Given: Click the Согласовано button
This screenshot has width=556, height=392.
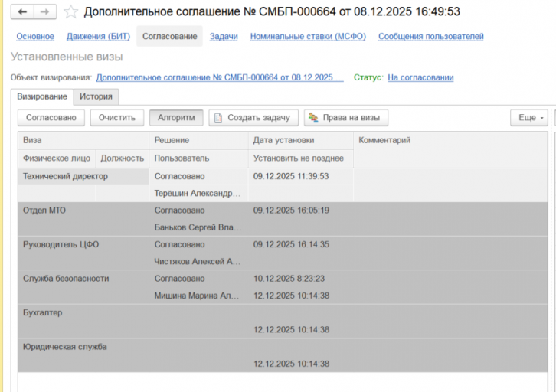Looking at the screenshot, I should click(51, 118).
